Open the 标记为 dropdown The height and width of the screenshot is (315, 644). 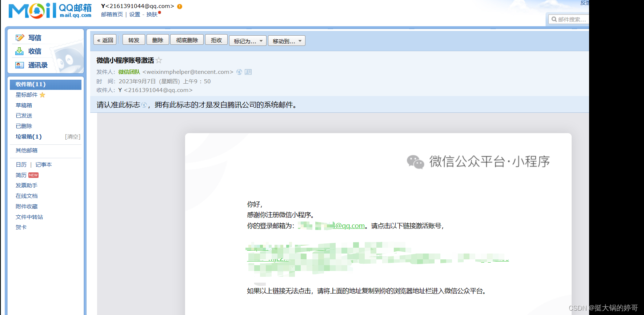(x=248, y=41)
